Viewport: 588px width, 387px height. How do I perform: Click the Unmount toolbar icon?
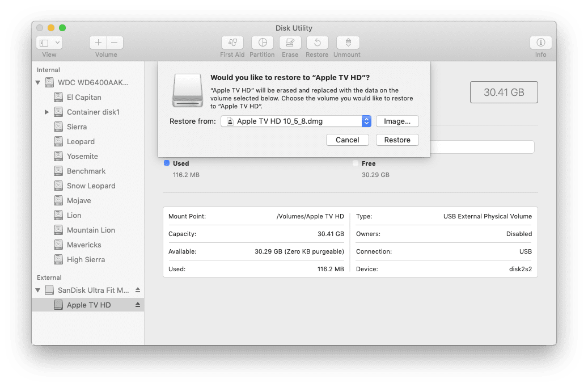pyautogui.click(x=348, y=43)
